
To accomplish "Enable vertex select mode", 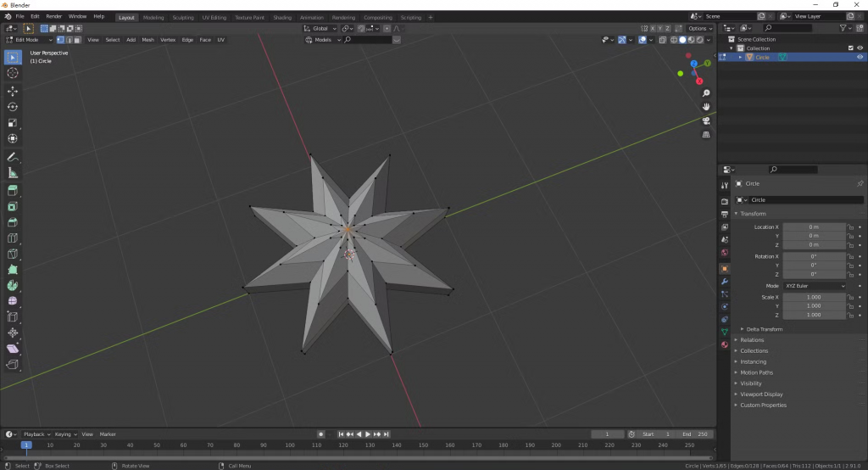I will pyautogui.click(x=60, y=40).
